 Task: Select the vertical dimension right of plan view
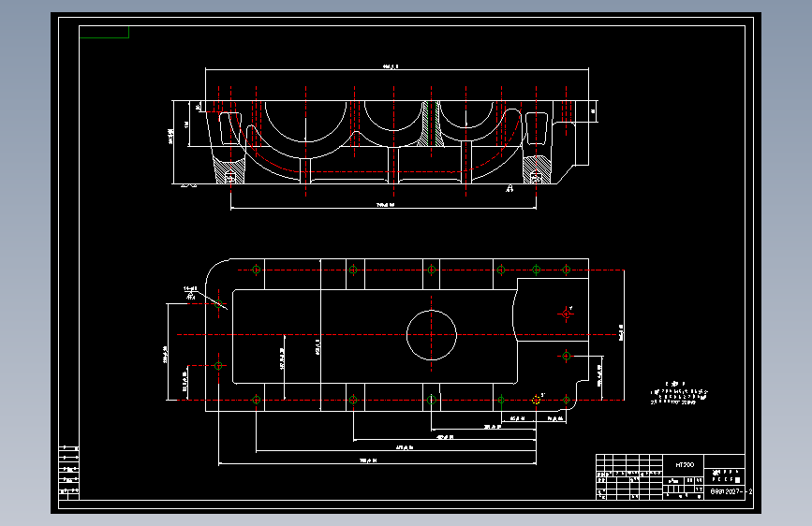[622, 334]
